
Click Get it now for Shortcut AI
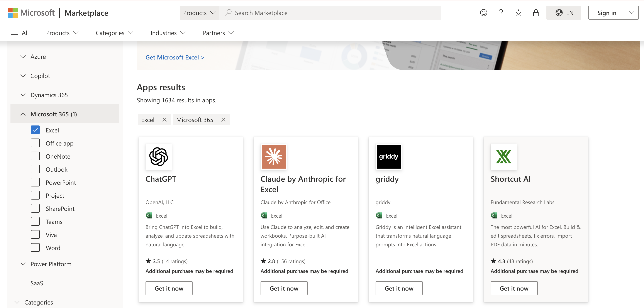coord(514,288)
